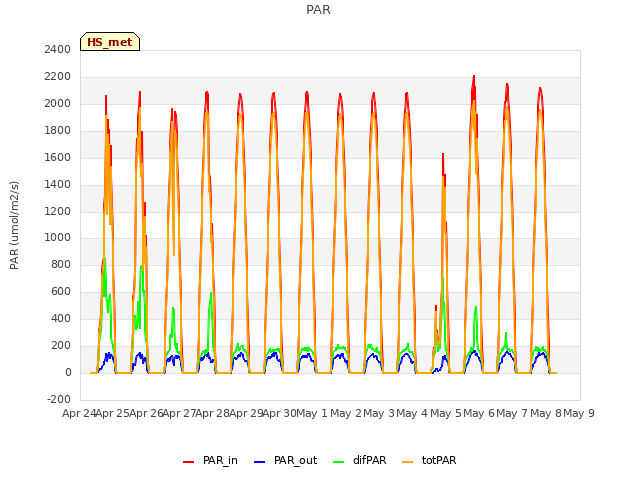The height and width of the screenshot is (480, 640).
Task: Click the 1600 y-axis tick label
Action: click(x=58, y=157)
